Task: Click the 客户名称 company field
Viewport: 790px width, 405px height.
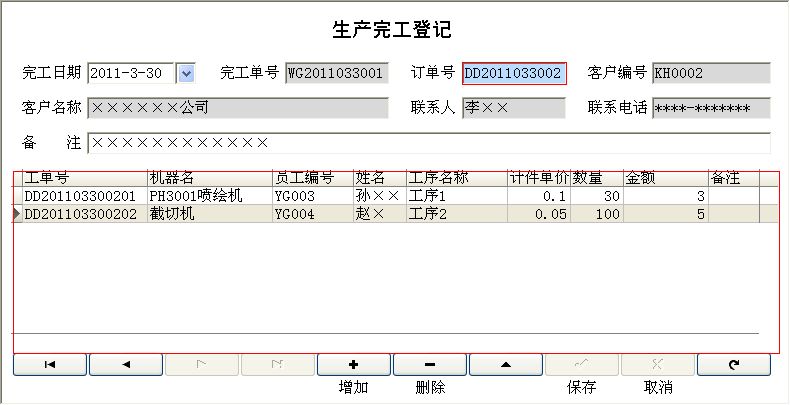Action: click(238, 108)
